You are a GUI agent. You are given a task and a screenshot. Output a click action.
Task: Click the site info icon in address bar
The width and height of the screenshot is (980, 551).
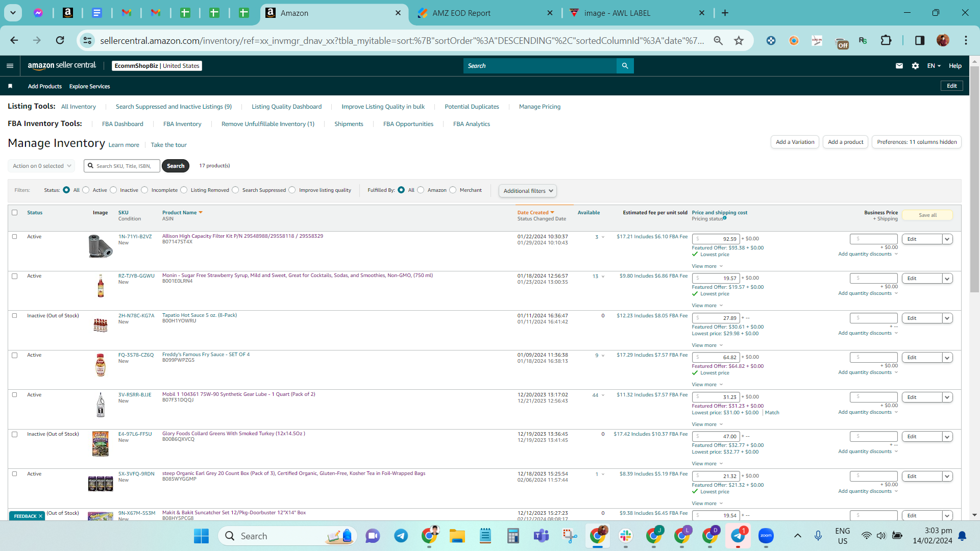click(88, 40)
